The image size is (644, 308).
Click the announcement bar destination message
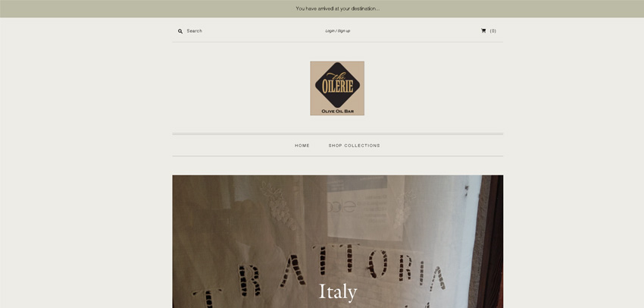click(338, 8)
